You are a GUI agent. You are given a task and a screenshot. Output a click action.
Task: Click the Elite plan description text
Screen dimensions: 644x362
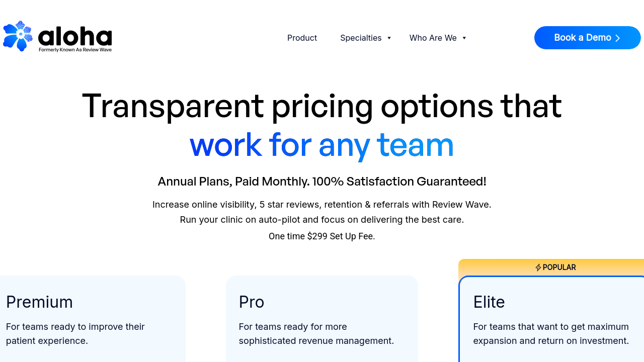[x=551, y=334]
